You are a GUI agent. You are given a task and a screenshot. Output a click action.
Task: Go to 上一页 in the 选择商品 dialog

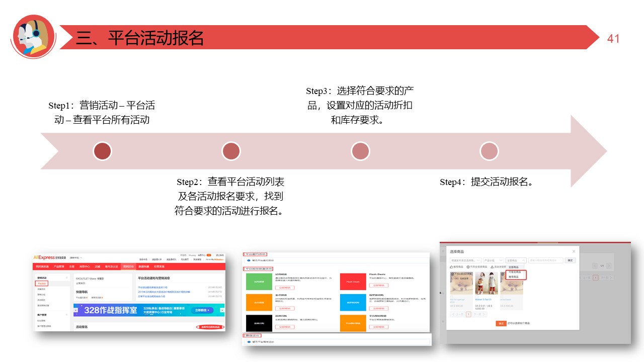457,314
